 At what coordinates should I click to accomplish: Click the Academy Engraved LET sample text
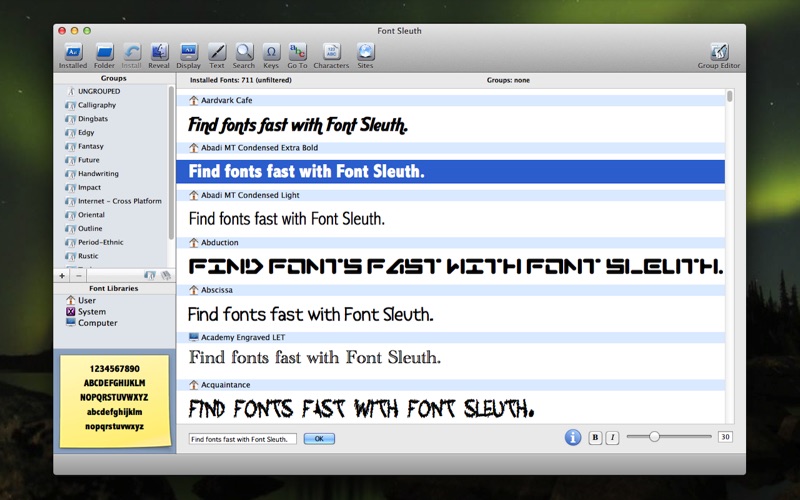(x=315, y=357)
